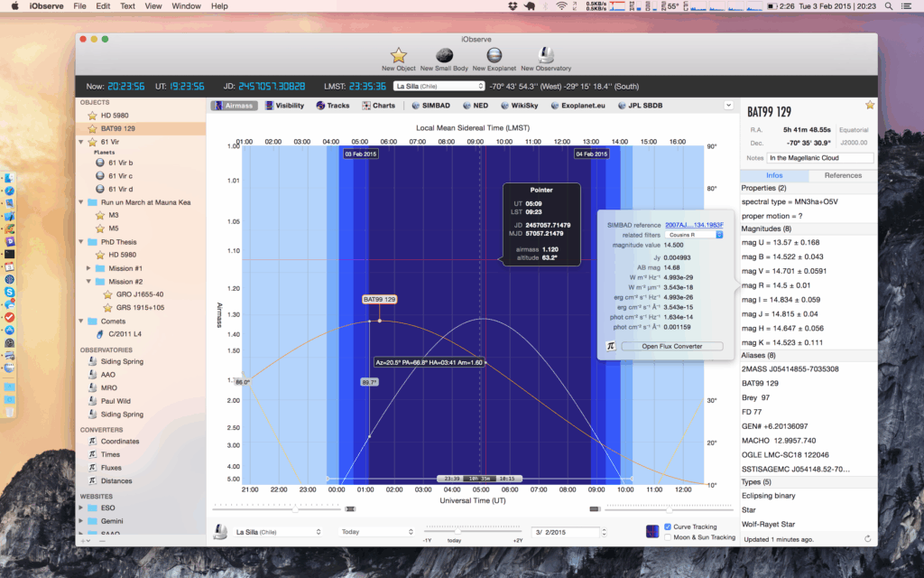The image size is (924, 578).
Task: Expand the ESO websites folder
Action: coord(81,508)
